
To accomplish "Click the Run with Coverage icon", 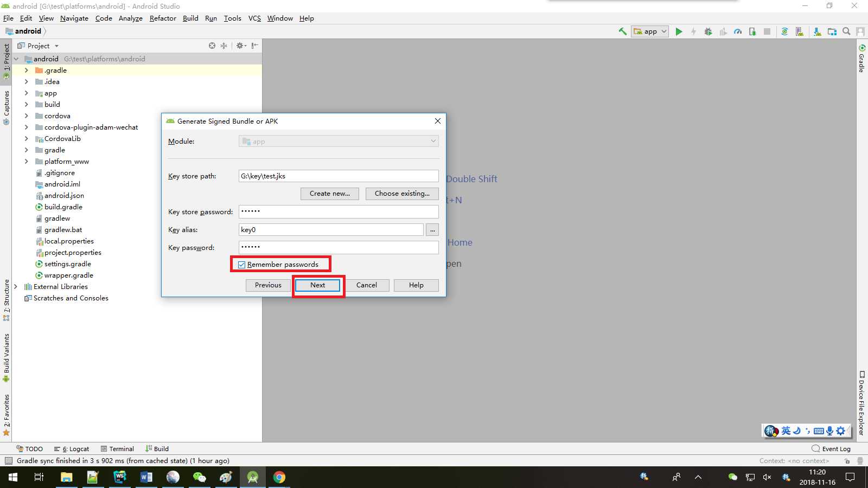I will pos(723,31).
